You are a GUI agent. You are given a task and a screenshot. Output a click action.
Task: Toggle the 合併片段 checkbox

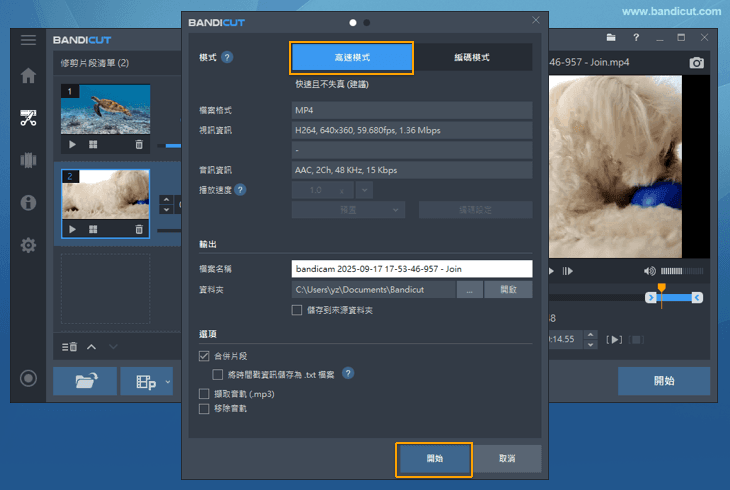click(x=204, y=356)
